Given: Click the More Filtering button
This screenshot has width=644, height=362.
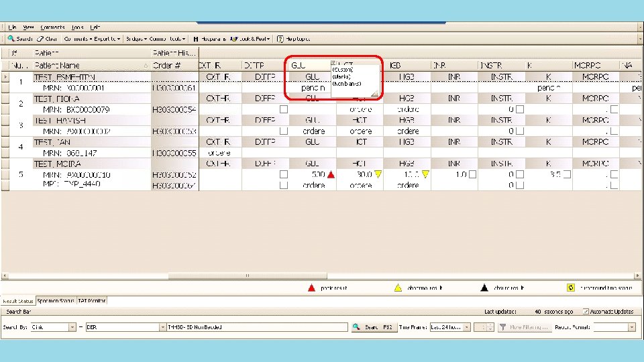Looking at the screenshot, I should pos(524,327).
